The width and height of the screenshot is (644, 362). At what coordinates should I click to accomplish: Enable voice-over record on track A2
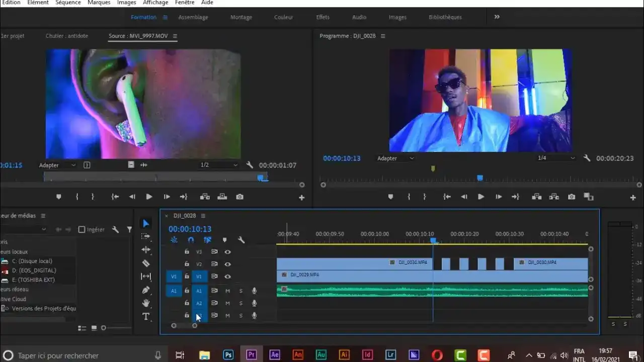[254, 303]
